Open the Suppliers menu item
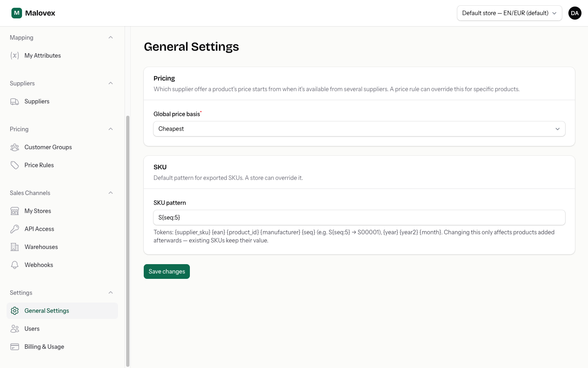The height and width of the screenshot is (368, 588). tap(62, 101)
